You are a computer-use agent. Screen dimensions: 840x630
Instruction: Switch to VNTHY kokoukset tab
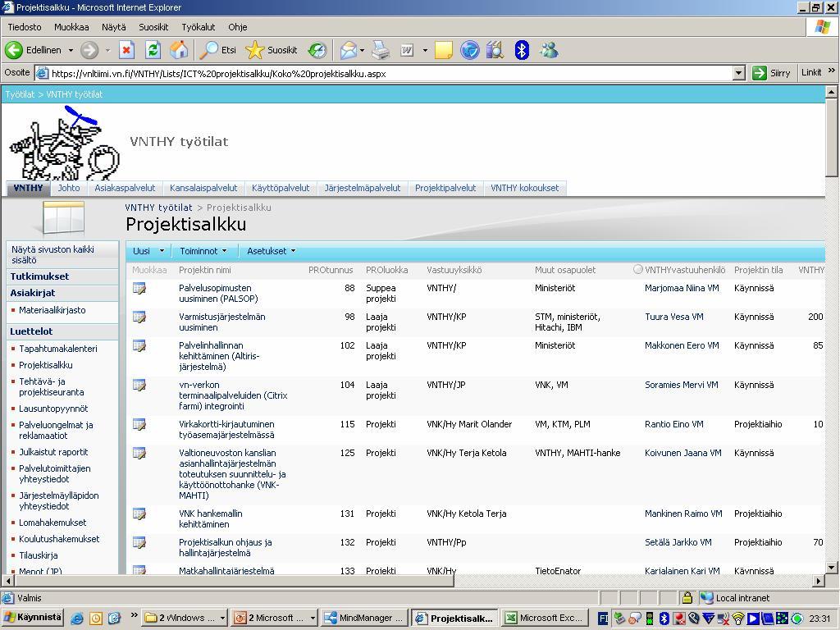525,188
